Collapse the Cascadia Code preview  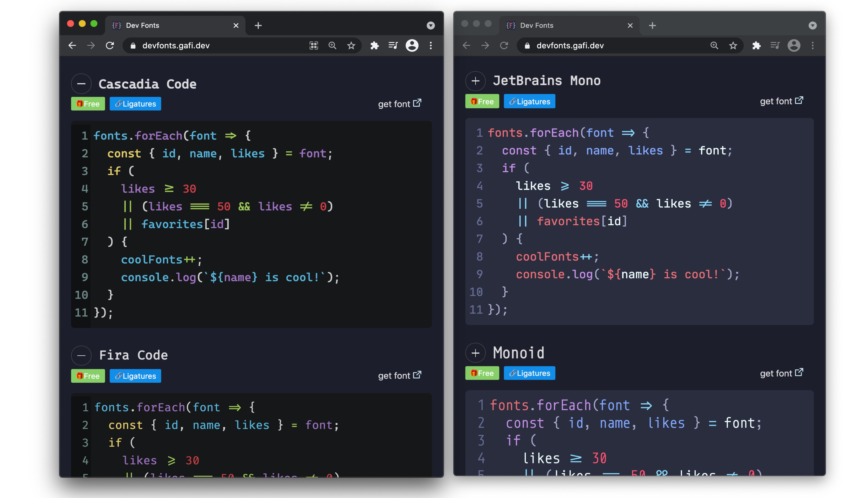[81, 84]
